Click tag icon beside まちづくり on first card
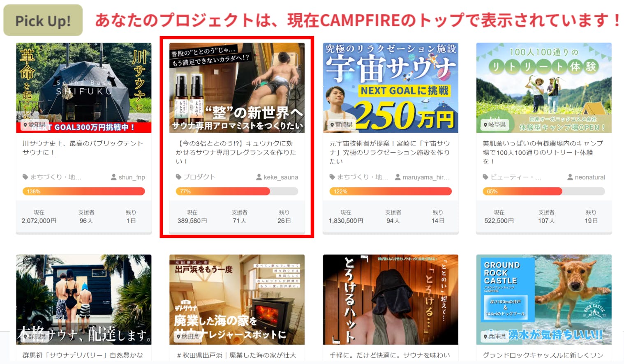This screenshot has width=624, height=364. (25, 177)
